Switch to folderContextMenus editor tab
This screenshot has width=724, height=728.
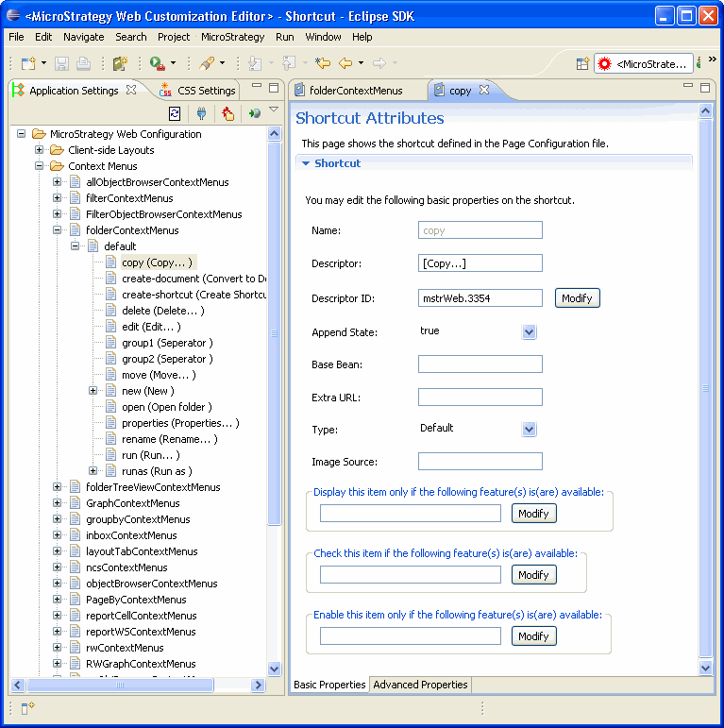tap(349, 91)
